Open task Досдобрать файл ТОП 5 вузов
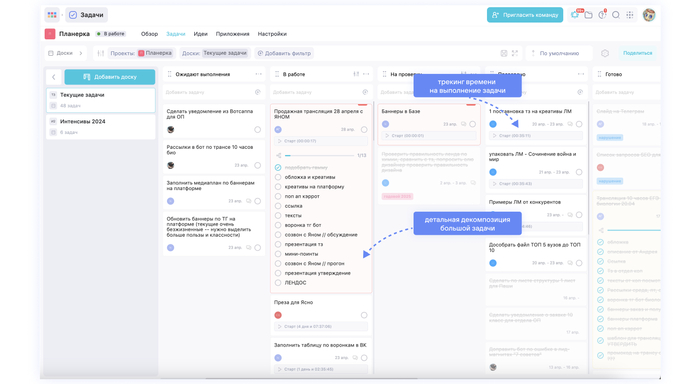 (x=536, y=255)
